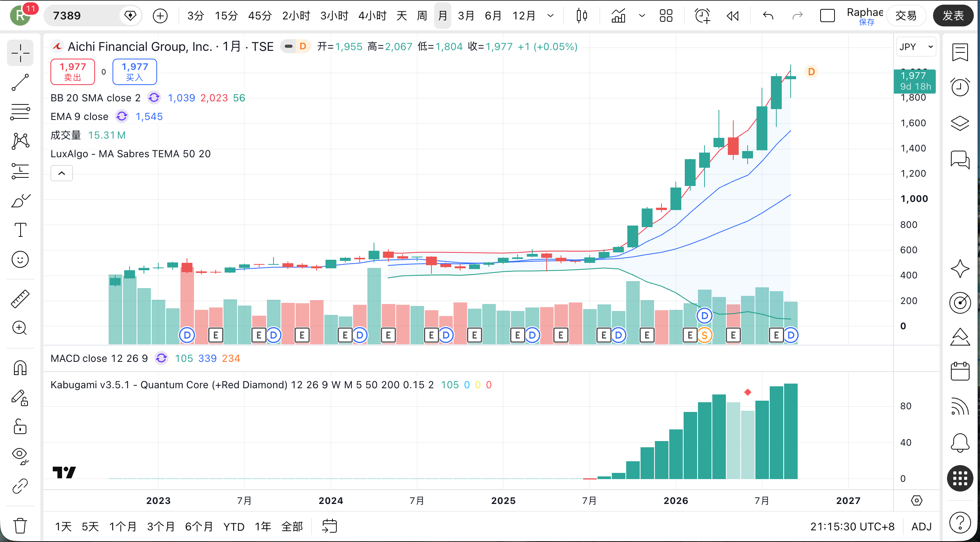Expand the time interval dropdown chevron
980x542 pixels.
(551, 16)
